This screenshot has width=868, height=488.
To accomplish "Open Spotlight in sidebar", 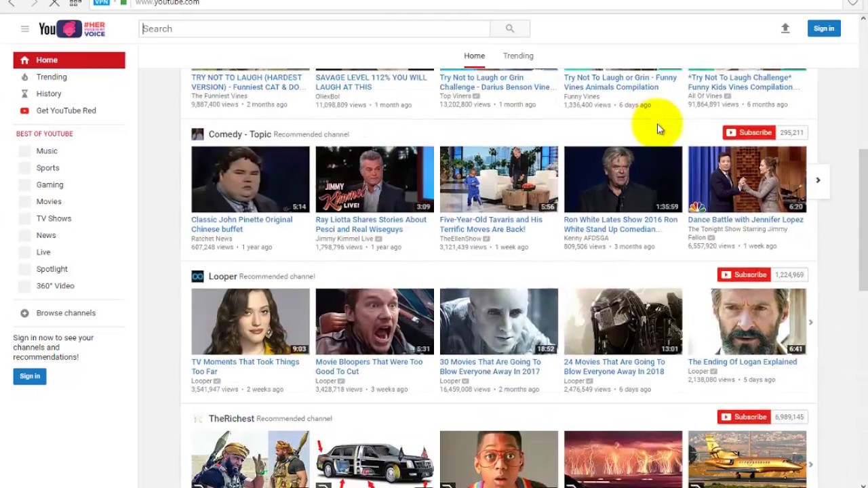I will pos(52,269).
